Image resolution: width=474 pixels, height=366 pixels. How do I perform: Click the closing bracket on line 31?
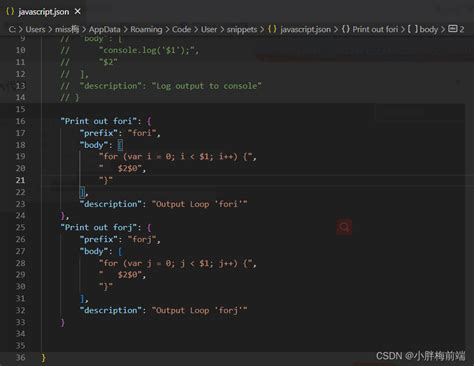click(x=82, y=299)
